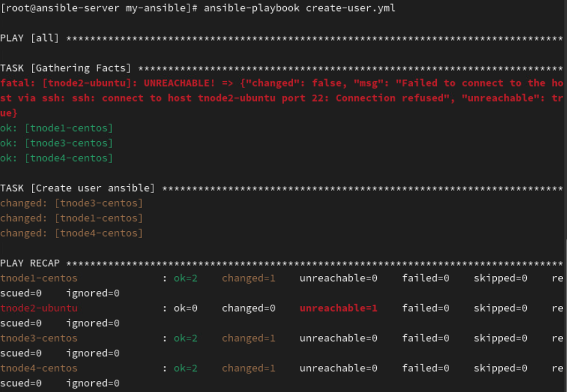Click tnode3-centos host name in recap
The width and height of the screenshot is (567, 392).
[39, 338]
